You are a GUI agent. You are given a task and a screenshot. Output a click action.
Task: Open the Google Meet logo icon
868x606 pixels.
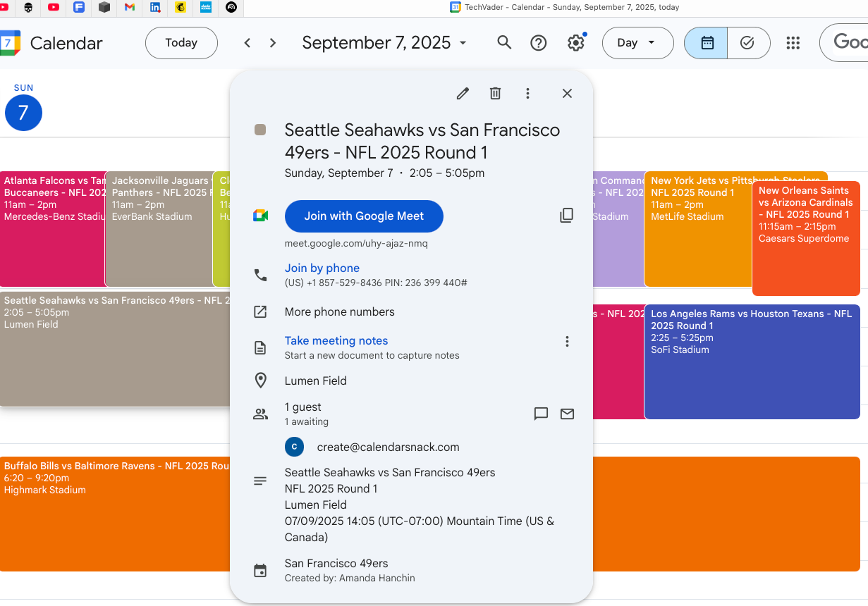260,216
